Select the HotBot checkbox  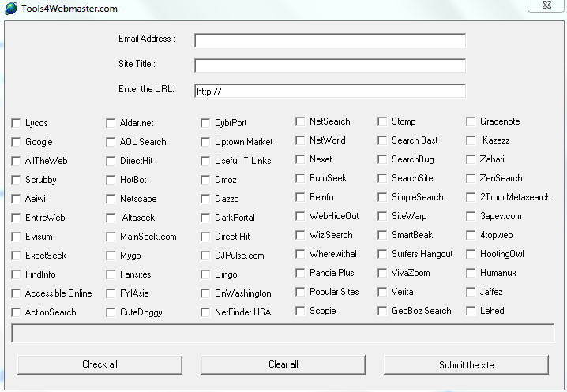[x=111, y=180]
